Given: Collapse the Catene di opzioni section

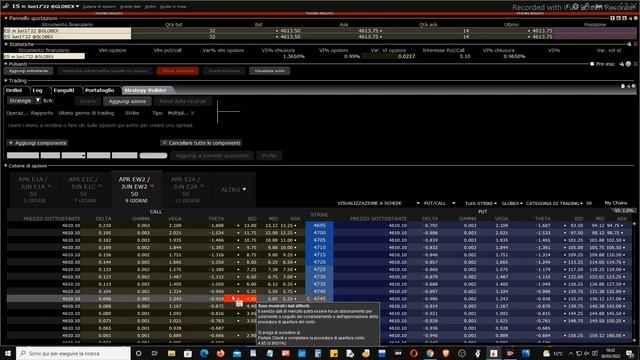Looking at the screenshot, I should point(6,166).
